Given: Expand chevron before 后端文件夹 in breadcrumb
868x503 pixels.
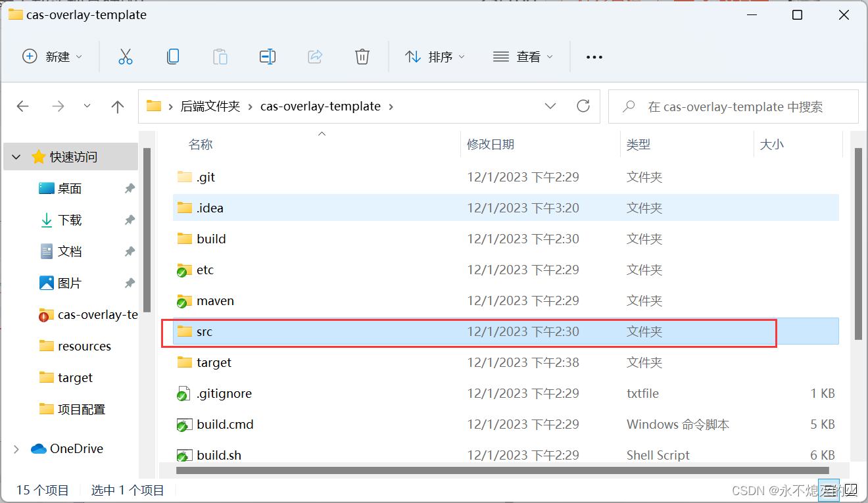Looking at the screenshot, I should click(171, 107).
